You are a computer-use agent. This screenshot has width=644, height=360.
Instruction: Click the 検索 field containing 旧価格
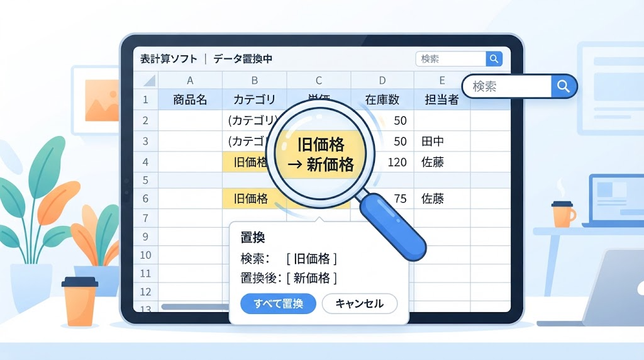click(312, 259)
